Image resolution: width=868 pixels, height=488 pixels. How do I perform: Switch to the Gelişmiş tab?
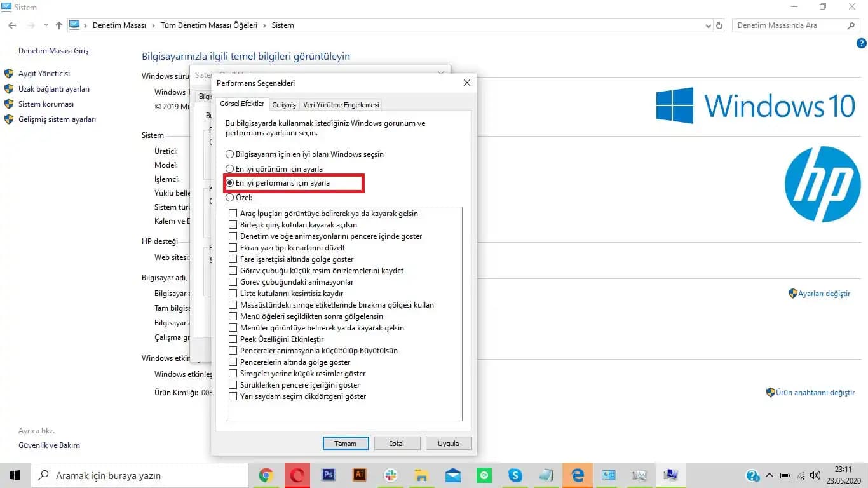pos(283,105)
